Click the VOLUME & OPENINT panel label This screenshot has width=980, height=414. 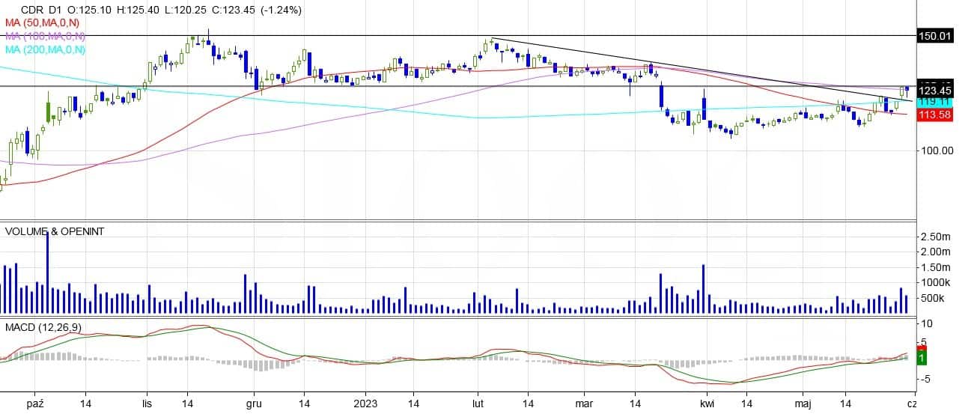click(x=54, y=231)
